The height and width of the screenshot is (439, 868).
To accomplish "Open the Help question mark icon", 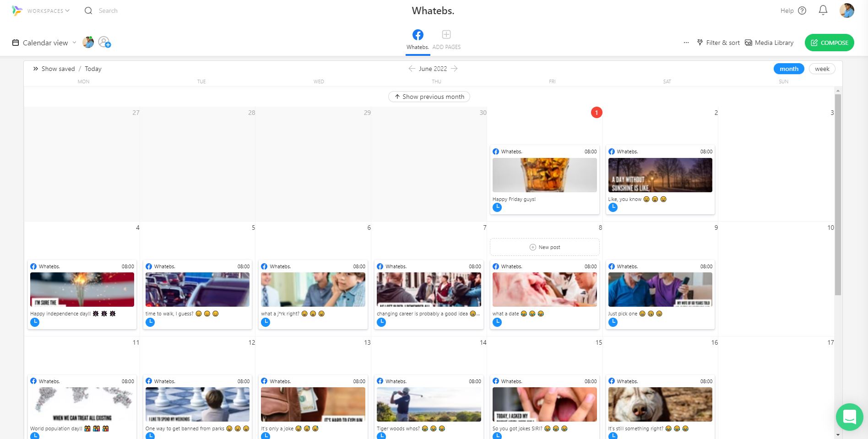I will [802, 11].
